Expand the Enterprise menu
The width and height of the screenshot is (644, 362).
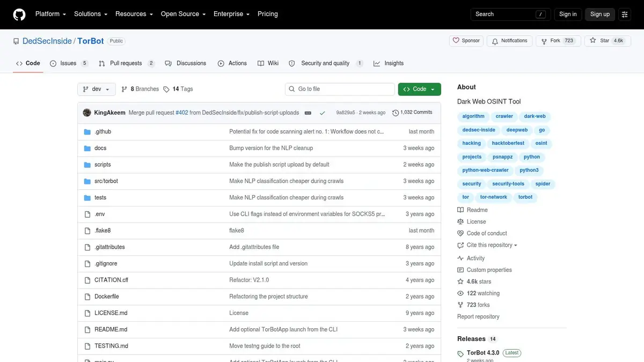[x=232, y=14]
